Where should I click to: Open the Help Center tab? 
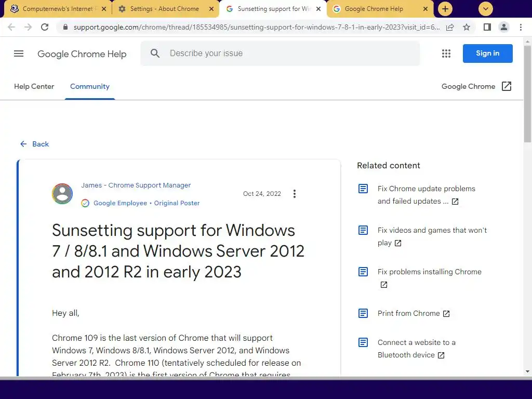34,87
